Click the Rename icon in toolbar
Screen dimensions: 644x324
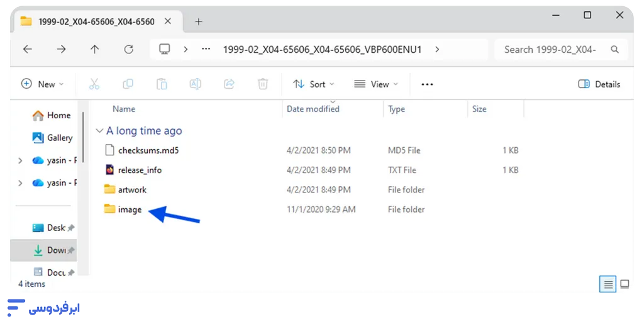click(196, 84)
